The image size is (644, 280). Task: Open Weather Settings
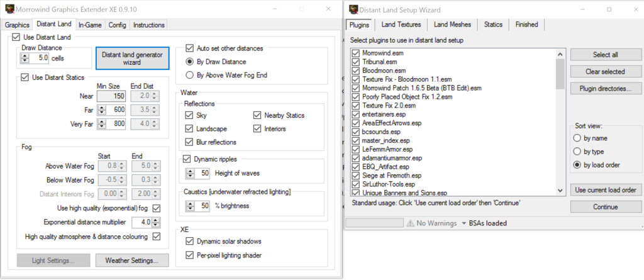[x=132, y=260]
